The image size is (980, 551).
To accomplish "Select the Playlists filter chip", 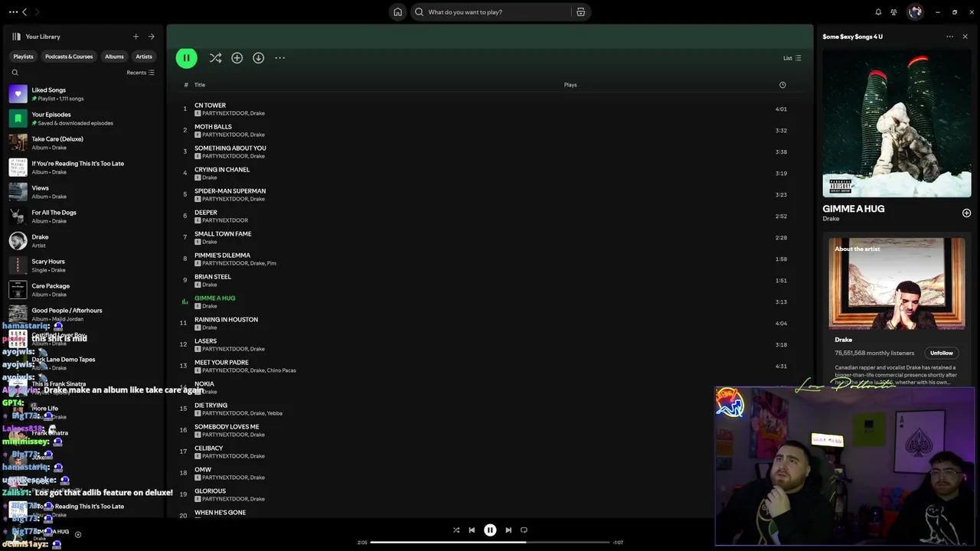I will pyautogui.click(x=23, y=57).
